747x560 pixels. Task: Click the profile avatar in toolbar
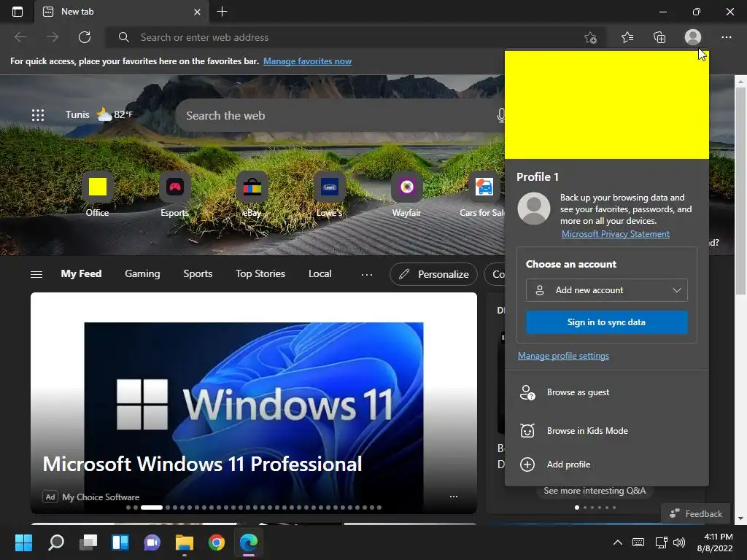tap(693, 37)
